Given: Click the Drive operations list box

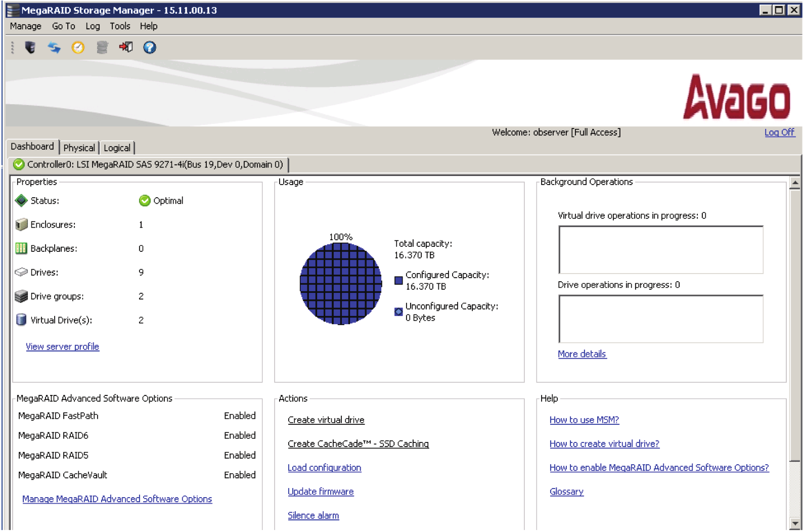Looking at the screenshot, I should tap(660, 319).
